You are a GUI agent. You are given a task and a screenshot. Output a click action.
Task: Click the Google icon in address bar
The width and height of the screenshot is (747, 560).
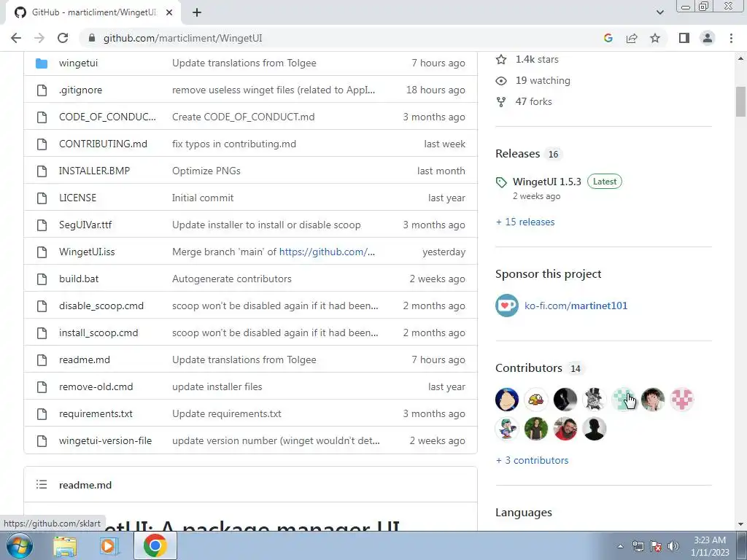(608, 38)
